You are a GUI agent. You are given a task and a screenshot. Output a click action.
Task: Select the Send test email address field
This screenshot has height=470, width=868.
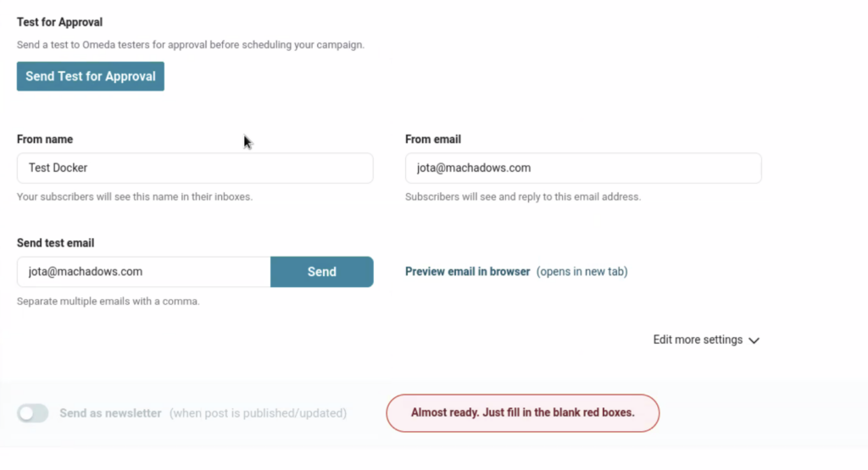pyautogui.click(x=144, y=272)
